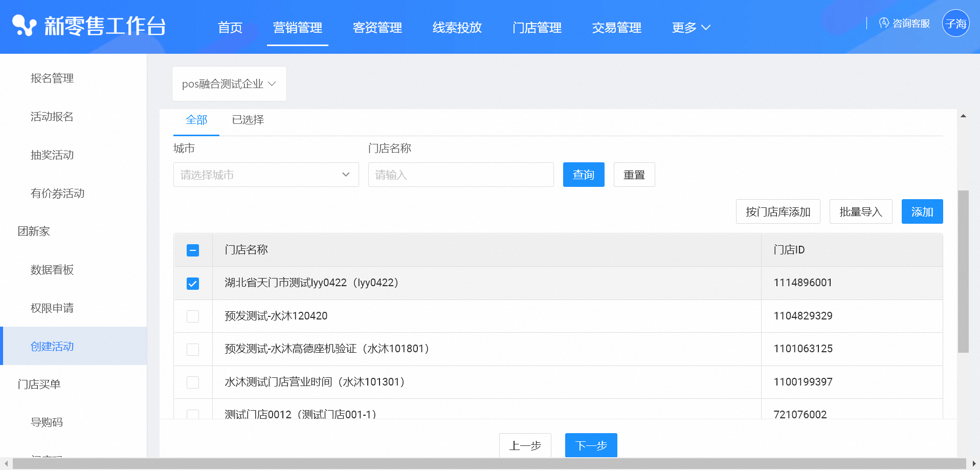Select checkbox for 水沐测试门店营业时间 row
980x470 pixels.
[193, 382]
